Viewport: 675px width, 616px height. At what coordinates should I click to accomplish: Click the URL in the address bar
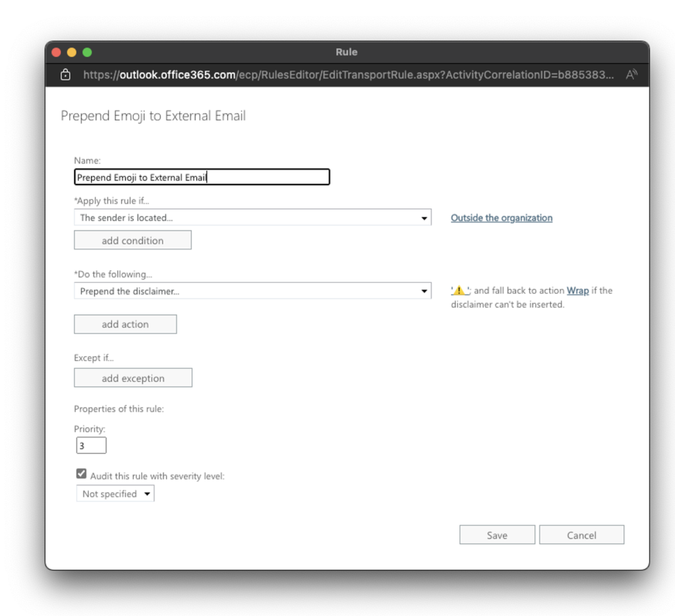tap(349, 75)
